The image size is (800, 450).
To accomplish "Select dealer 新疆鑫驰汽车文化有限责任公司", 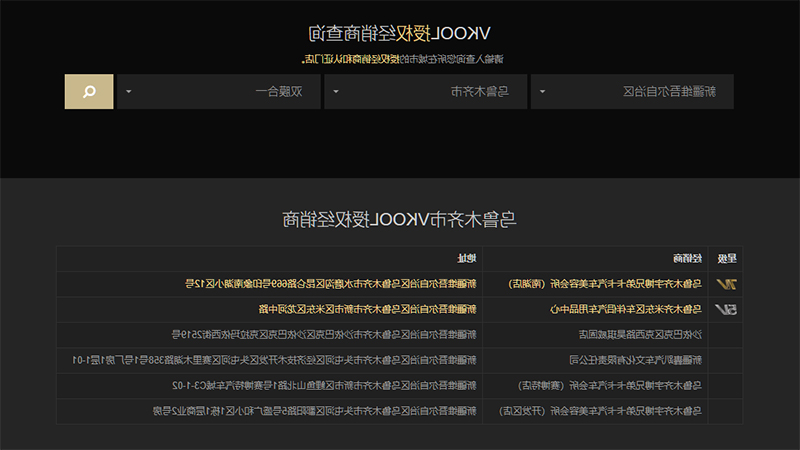I will 636,360.
